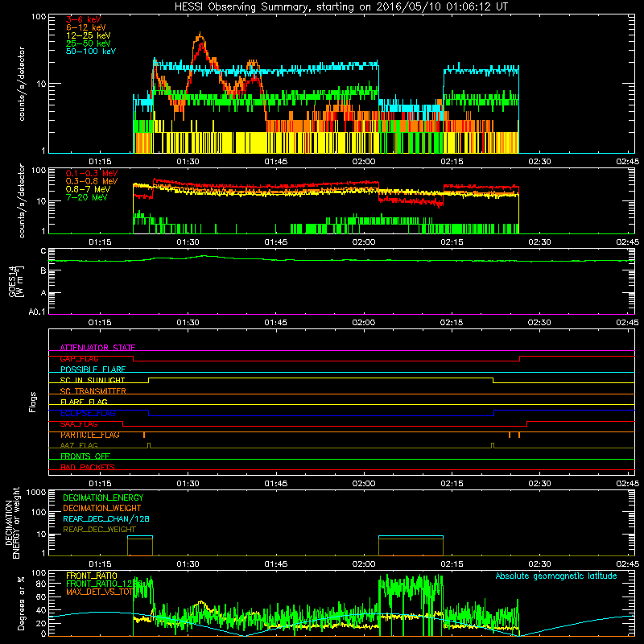Click the HESSI Observing Summary title text
Screen dimensions: 644x644
pos(341,7)
